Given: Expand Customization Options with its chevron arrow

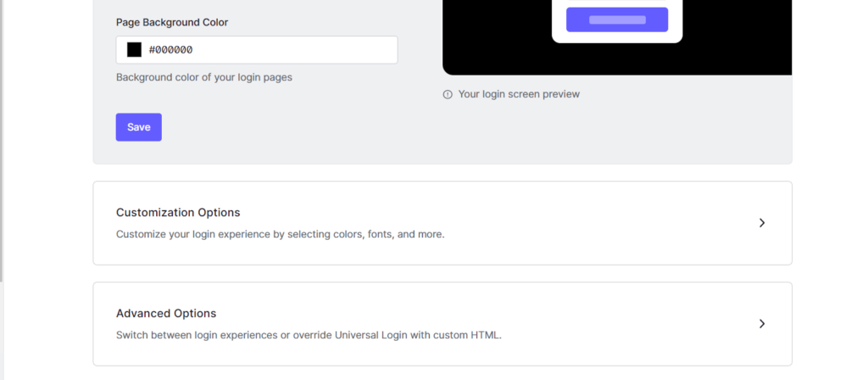Looking at the screenshot, I should [761, 223].
